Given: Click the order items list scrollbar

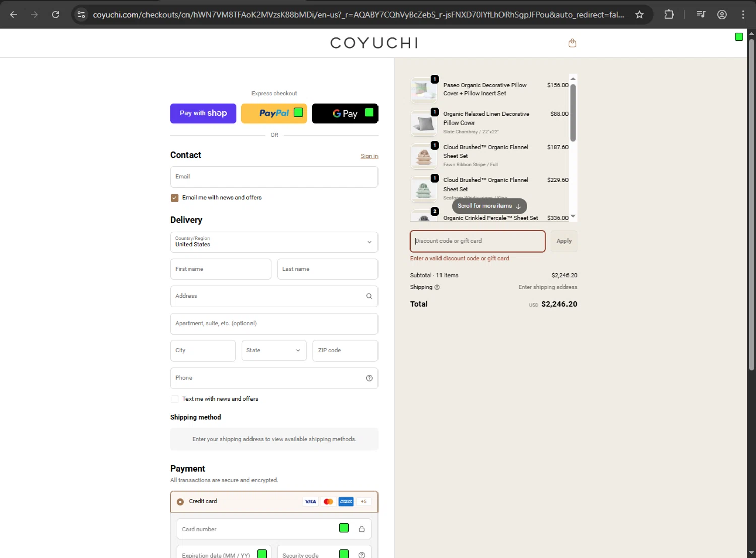Looking at the screenshot, I should 573,112.
